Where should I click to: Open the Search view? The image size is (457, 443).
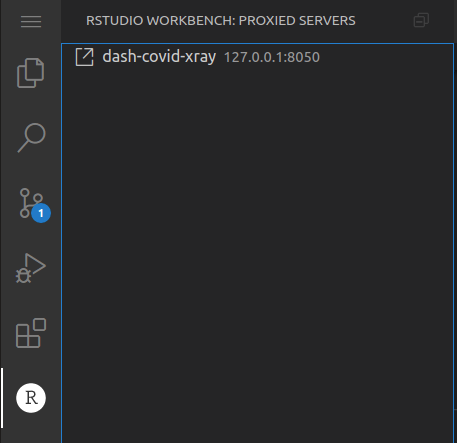[x=31, y=138]
